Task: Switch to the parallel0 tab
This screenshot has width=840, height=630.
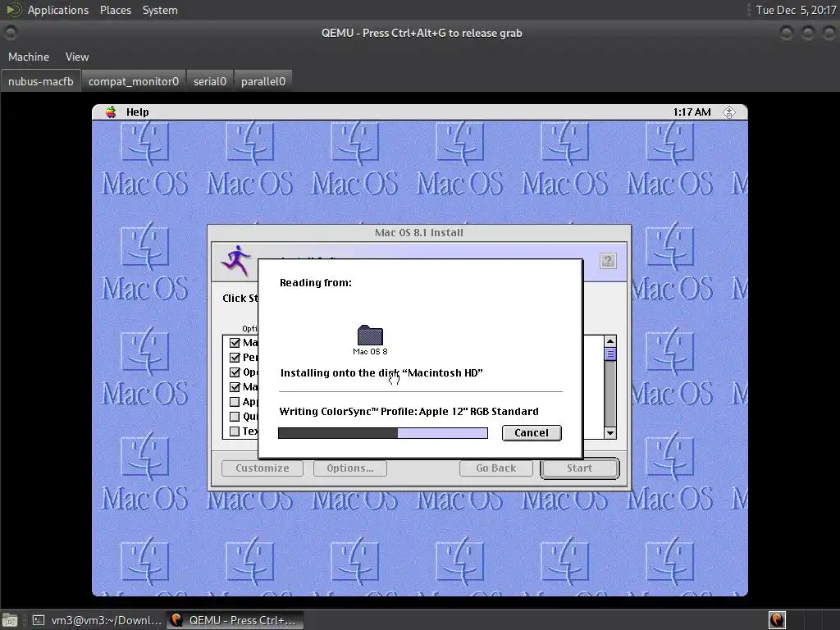Action: pyautogui.click(x=263, y=81)
